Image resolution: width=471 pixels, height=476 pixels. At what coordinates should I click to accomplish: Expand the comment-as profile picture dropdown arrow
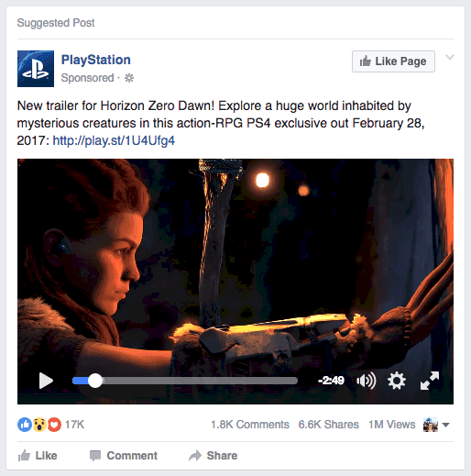point(445,425)
